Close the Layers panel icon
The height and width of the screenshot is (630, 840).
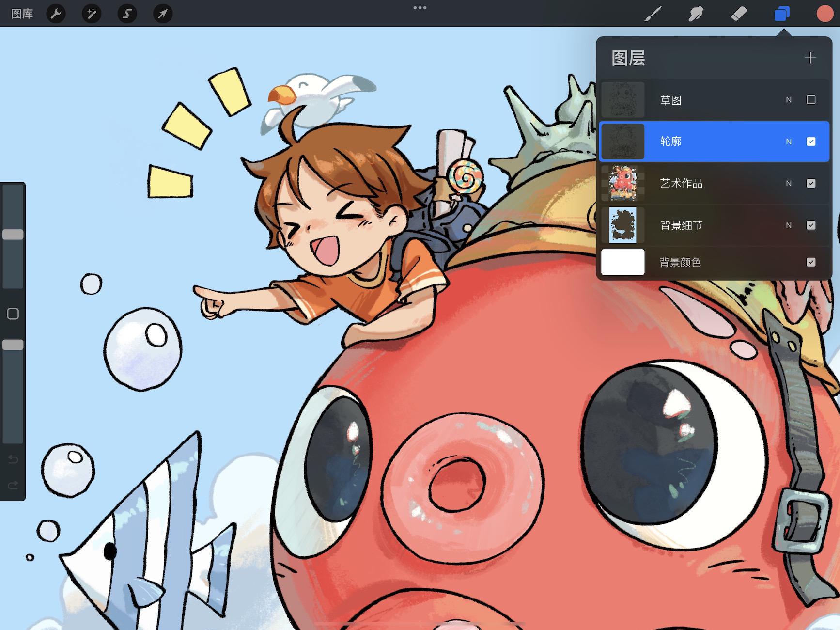(782, 14)
